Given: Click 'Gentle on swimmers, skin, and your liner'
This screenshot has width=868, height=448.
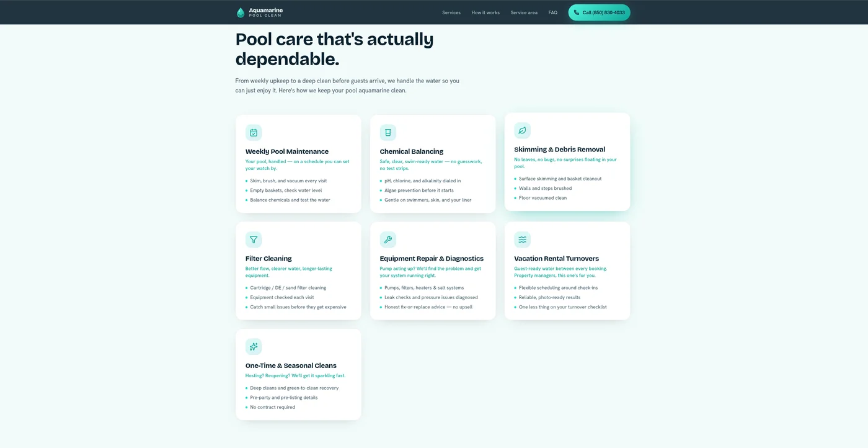Looking at the screenshot, I should (x=428, y=200).
